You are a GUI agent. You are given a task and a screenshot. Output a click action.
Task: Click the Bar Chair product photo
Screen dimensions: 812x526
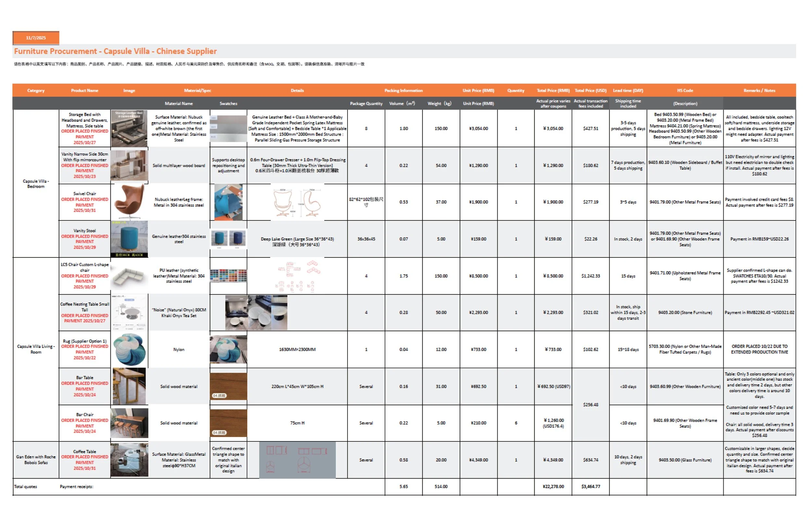click(129, 423)
